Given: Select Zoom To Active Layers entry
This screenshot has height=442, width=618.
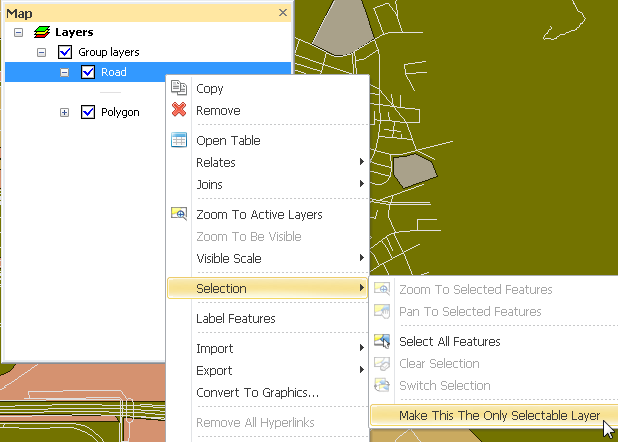Looking at the screenshot, I should 268,215.
